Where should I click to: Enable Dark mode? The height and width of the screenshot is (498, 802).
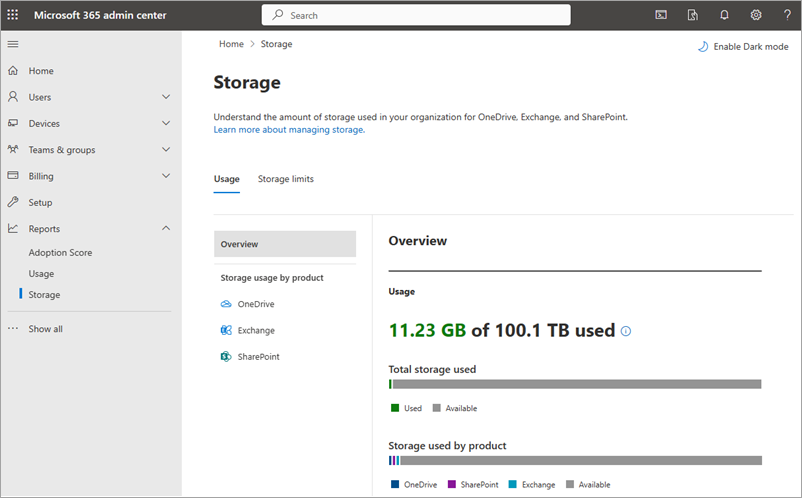click(742, 47)
